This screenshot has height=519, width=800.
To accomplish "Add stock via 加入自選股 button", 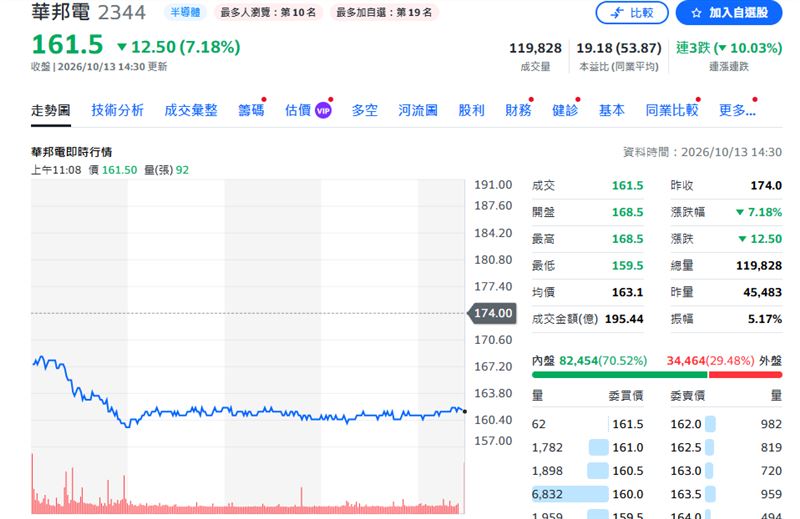I will [729, 13].
